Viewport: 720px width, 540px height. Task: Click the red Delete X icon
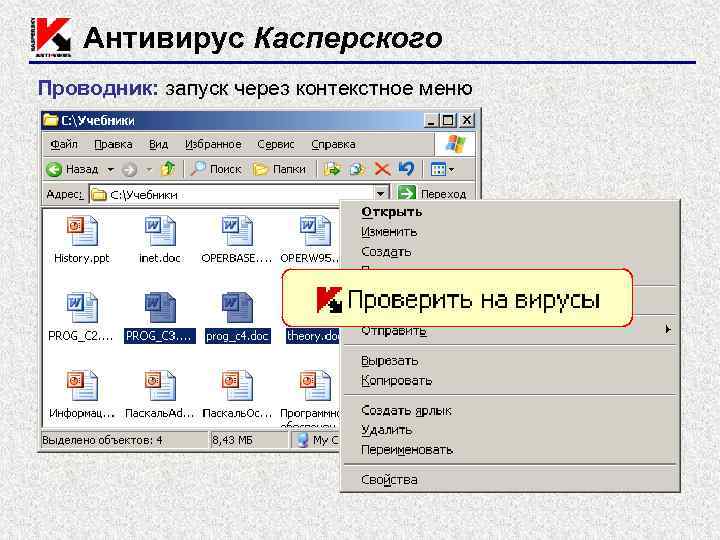click(382, 169)
